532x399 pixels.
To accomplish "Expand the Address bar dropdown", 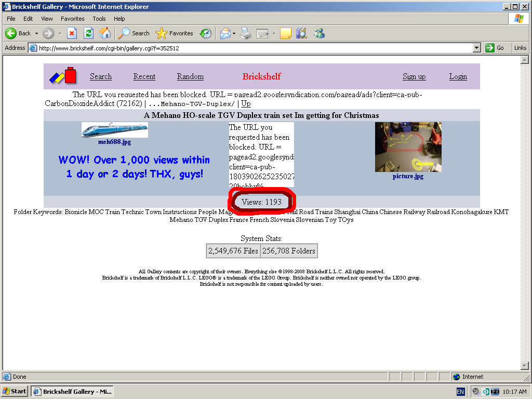I will tap(477, 48).
